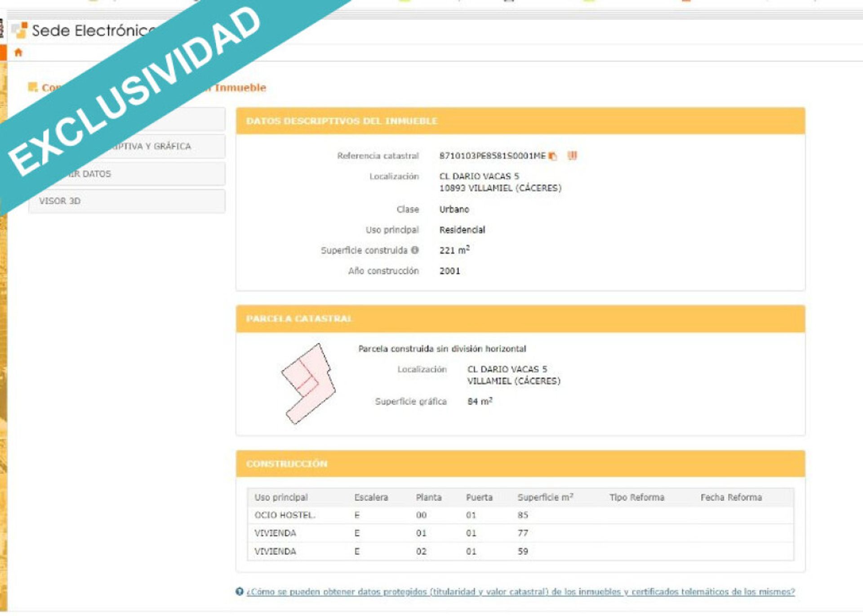Click the Residencial use value
863x616 pixels.
click(462, 230)
